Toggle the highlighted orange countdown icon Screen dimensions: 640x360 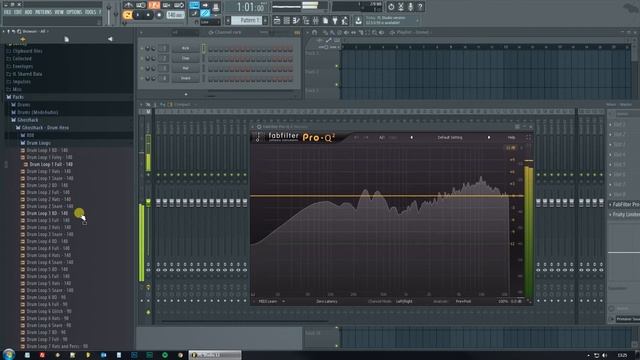154,5
